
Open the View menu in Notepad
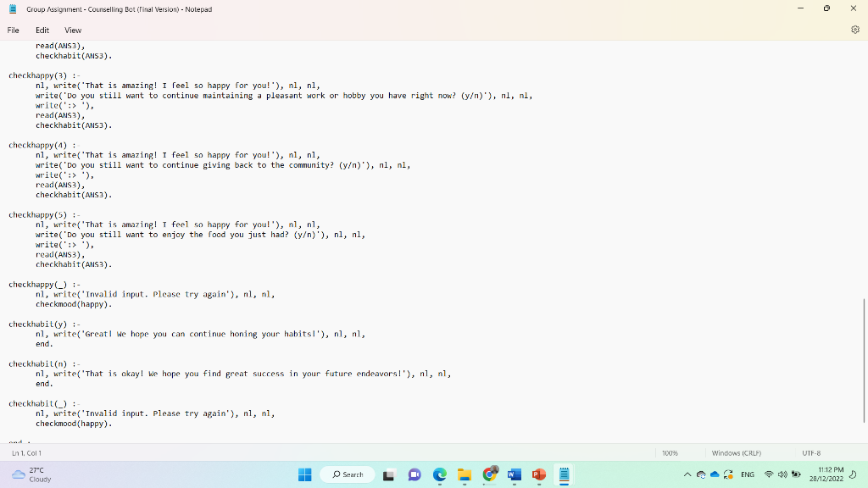tap(73, 30)
